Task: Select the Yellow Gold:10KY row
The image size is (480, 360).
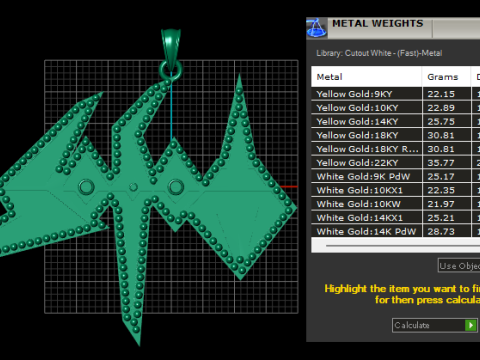Action: coord(396,108)
